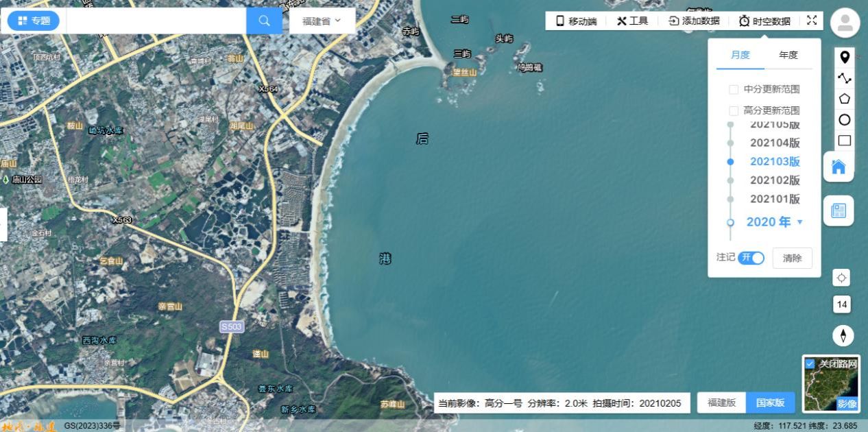Image resolution: width=868 pixels, height=432 pixels.
Task: Toggle the 注记 annotation switch
Action: click(x=751, y=258)
